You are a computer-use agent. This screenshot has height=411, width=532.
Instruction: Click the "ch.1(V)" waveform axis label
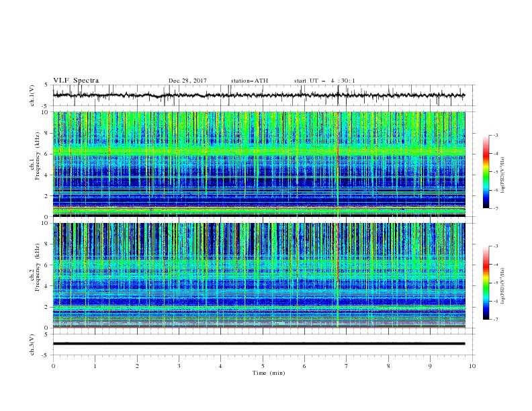click(32, 95)
